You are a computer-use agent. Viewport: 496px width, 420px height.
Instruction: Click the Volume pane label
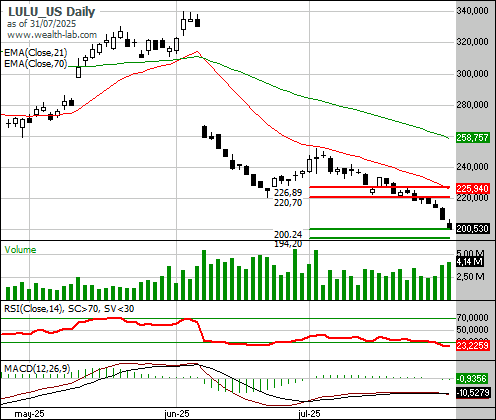(x=20, y=250)
